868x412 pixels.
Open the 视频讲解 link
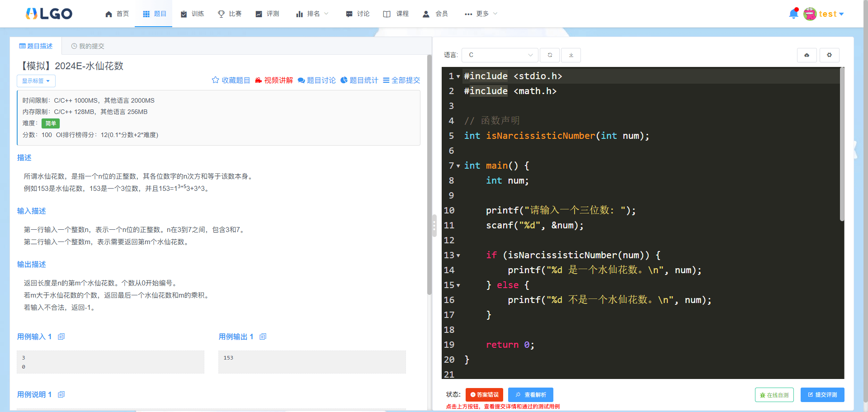click(x=274, y=80)
